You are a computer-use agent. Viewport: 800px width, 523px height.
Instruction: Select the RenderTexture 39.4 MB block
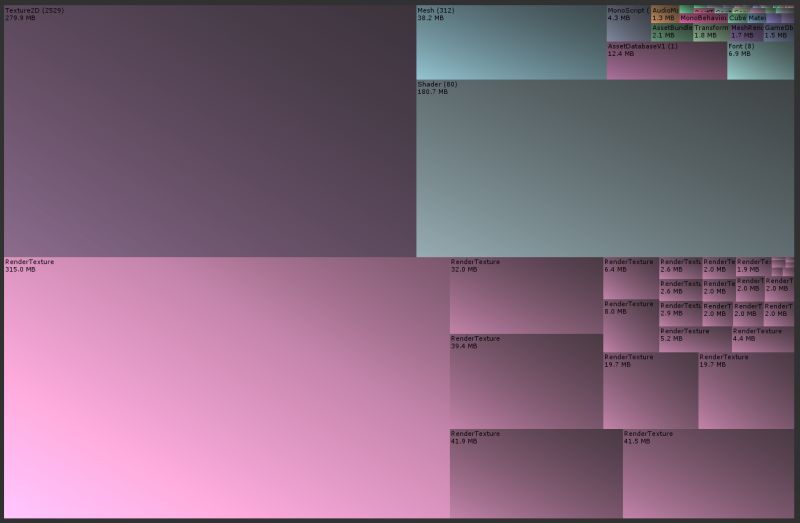(526, 381)
